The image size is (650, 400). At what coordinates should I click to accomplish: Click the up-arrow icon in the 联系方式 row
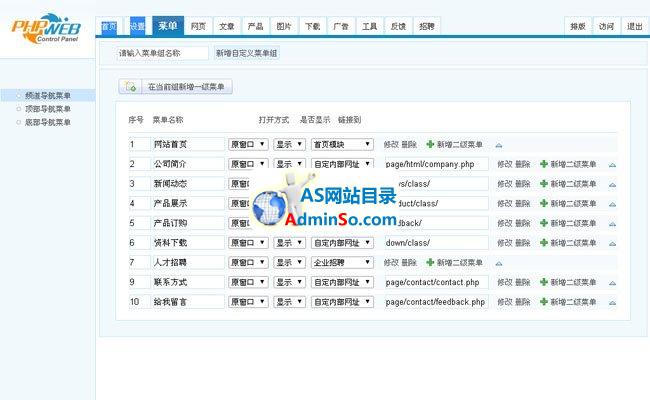pyautogui.click(x=612, y=283)
